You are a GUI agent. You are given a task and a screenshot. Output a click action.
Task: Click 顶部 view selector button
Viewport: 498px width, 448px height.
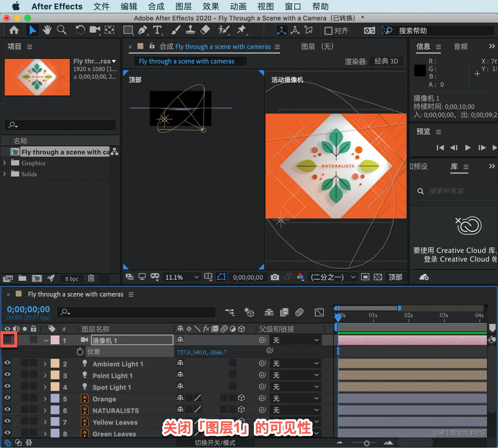[395, 277]
